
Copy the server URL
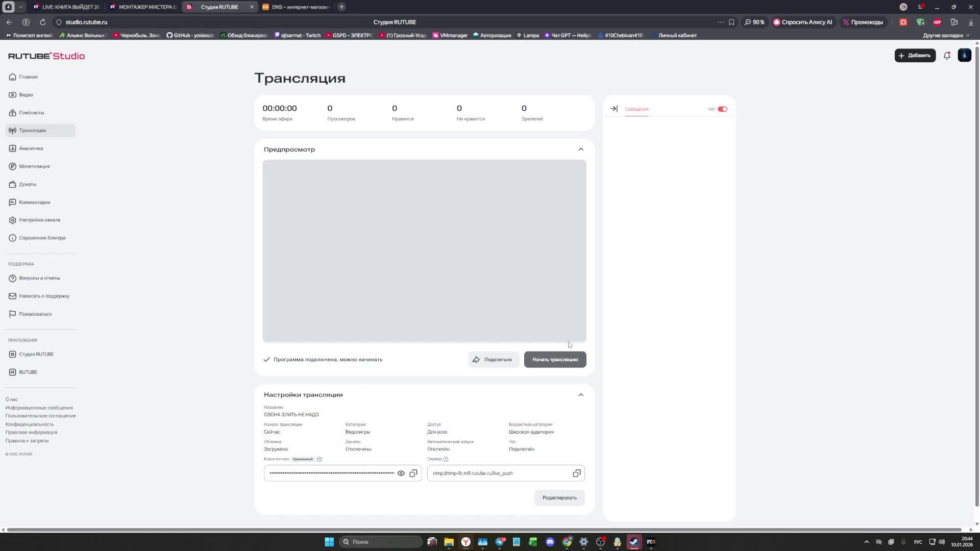(577, 473)
